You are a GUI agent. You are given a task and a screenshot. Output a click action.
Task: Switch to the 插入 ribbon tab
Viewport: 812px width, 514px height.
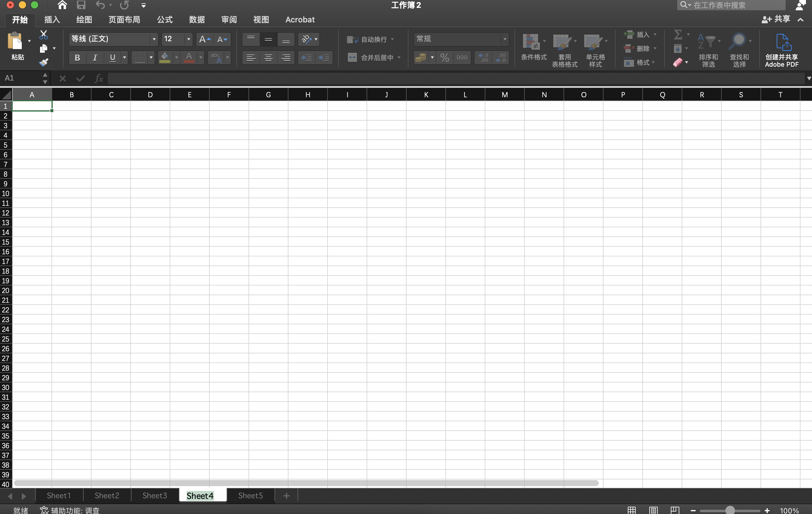pyautogui.click(x=52, y=19)
